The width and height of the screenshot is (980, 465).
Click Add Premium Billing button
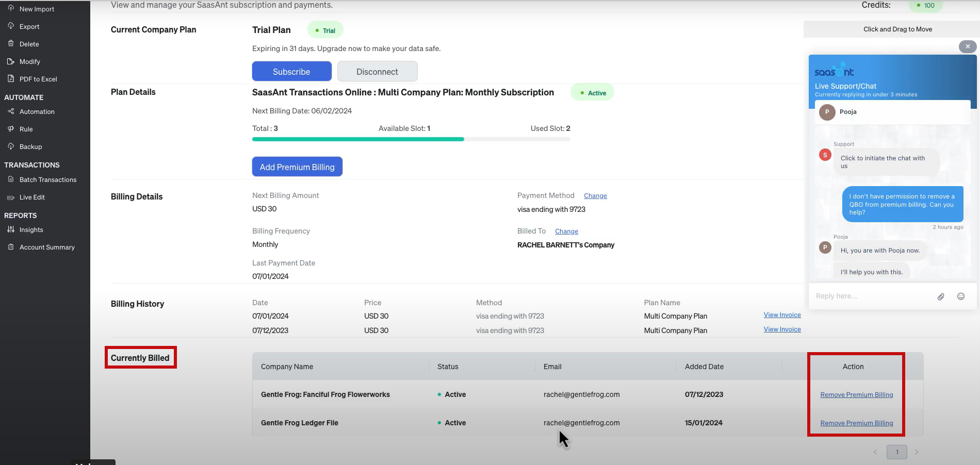297,167
